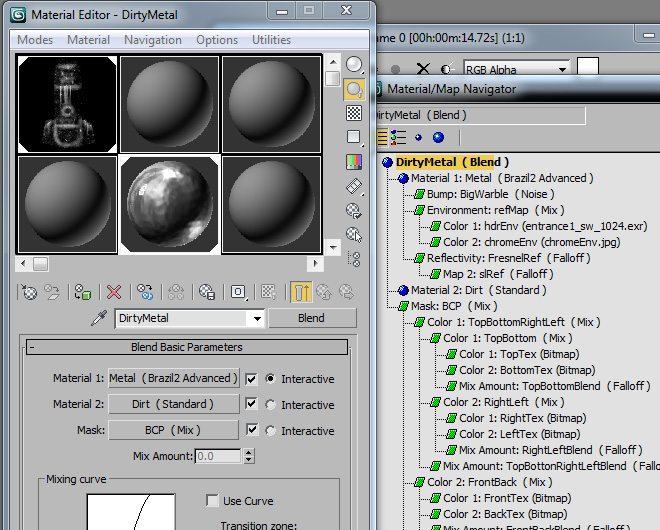Click Go Forward to Sibling icon
Image resolution: width=660 pixels, height=530 pixels.
coord(346,292)
